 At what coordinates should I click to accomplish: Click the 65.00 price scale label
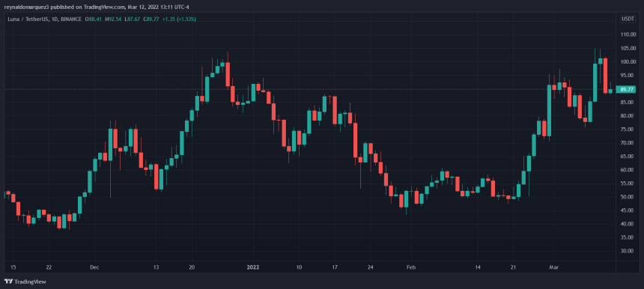coord(627,156)
